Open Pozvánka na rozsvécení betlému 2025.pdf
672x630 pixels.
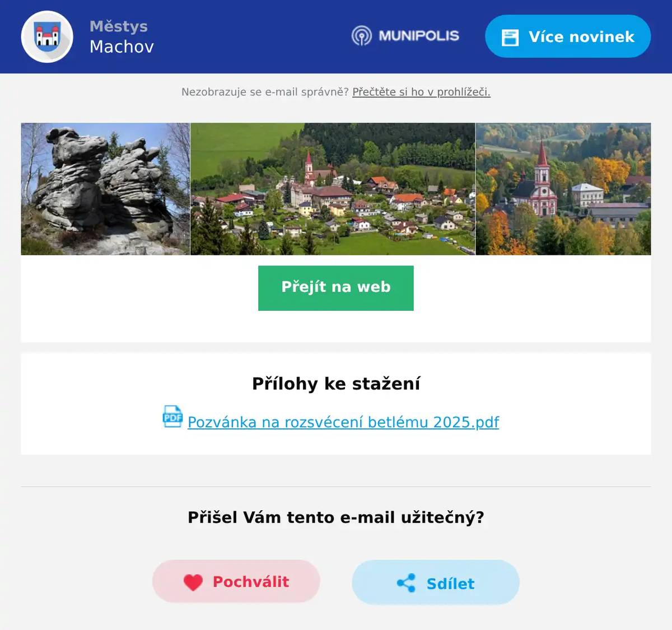tap(343, 422)
